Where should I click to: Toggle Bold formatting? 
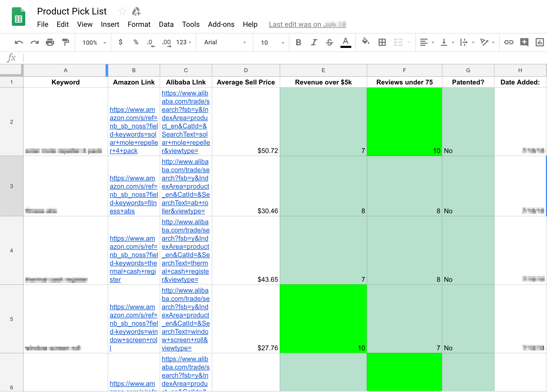[x=298, y=42]
